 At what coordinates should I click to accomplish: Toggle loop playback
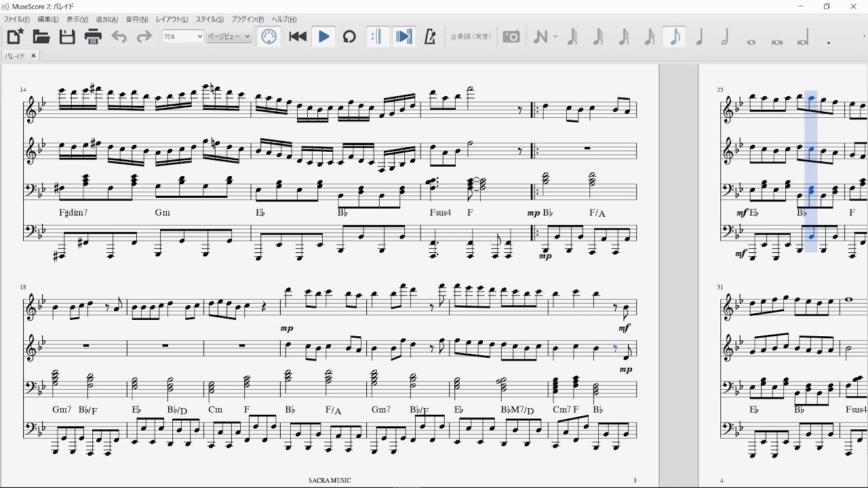[349, 37]
